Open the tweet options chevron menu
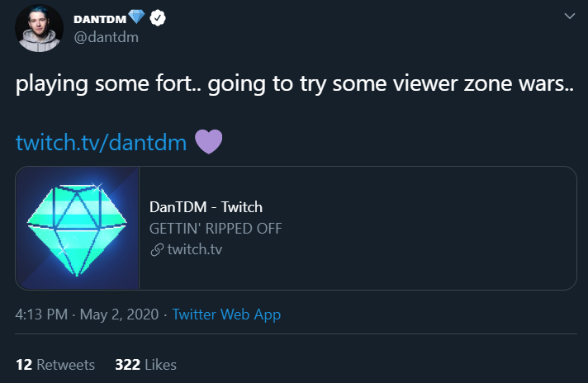 (568, 16)
